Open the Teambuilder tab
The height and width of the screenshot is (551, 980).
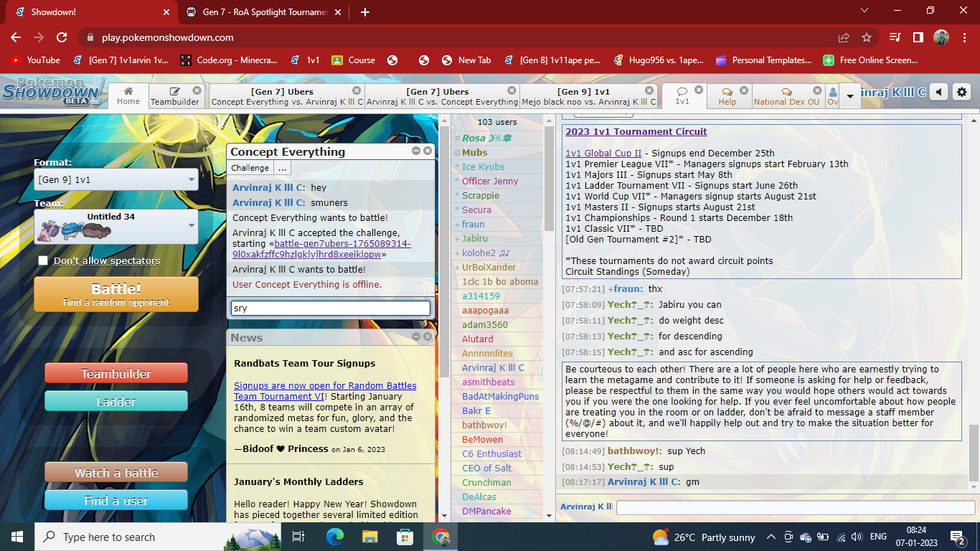point(175,96)
